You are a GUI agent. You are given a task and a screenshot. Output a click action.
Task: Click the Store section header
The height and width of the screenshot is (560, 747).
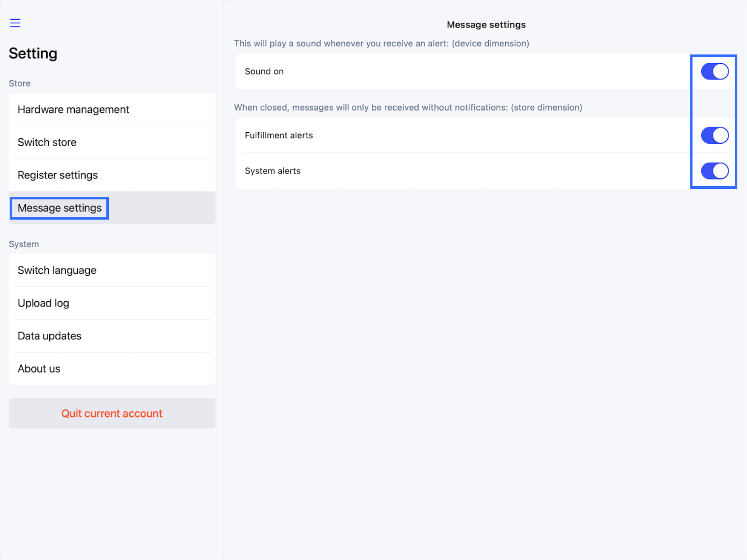(x=20, y=83)
